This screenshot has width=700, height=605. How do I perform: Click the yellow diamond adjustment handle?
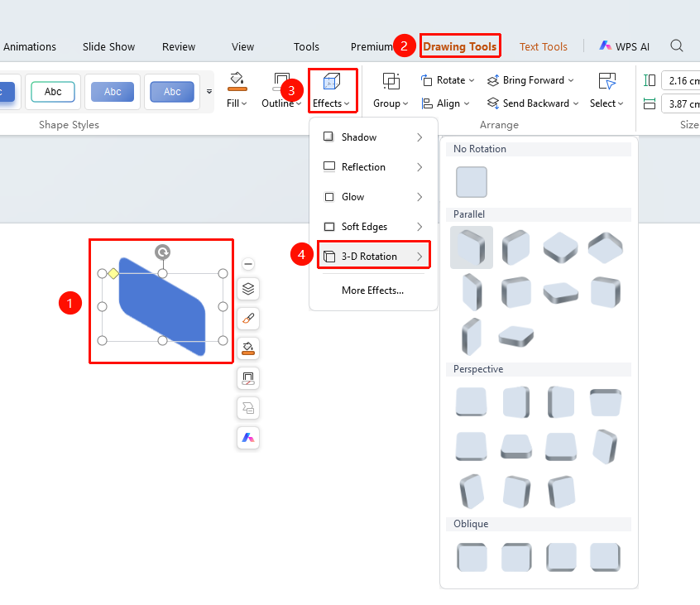coord(113,273)
